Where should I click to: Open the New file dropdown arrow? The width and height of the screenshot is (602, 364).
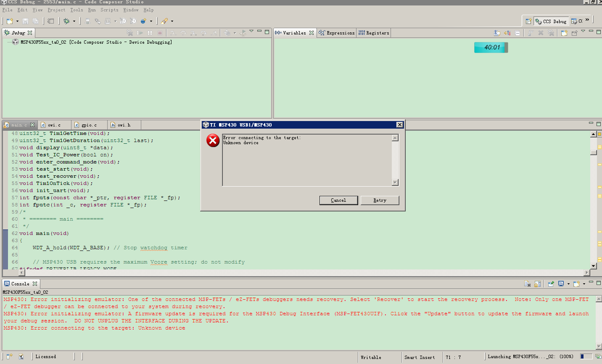pos(17,21)
